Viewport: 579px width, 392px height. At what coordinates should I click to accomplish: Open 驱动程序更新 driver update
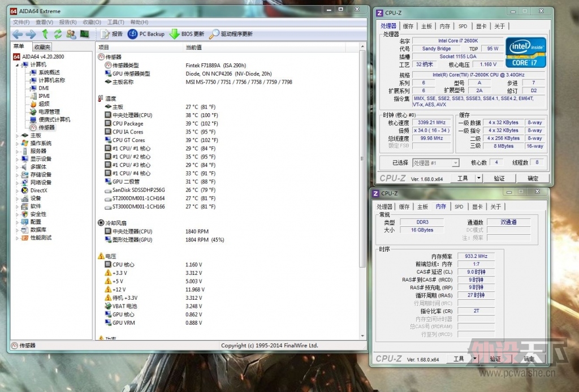click(231, 34)
